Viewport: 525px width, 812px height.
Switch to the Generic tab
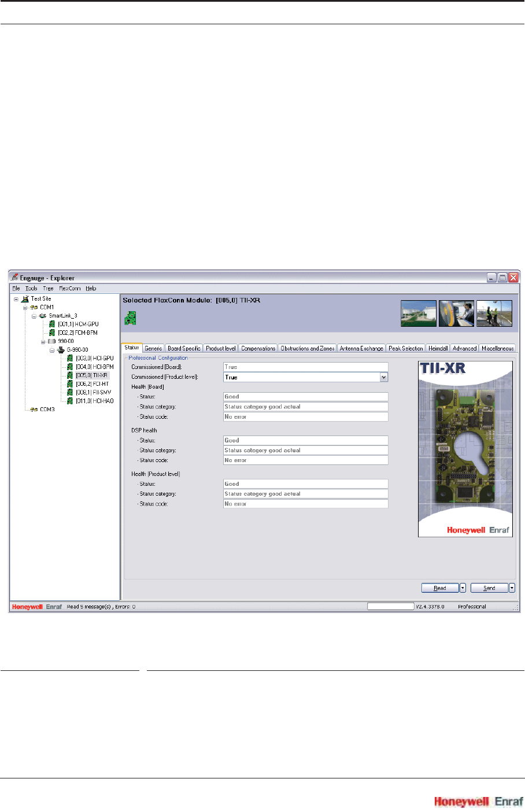[153, 348]
